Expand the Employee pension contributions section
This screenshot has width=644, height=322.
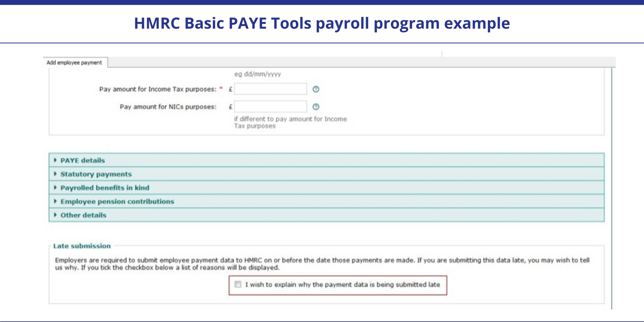(x=117, y=201)
